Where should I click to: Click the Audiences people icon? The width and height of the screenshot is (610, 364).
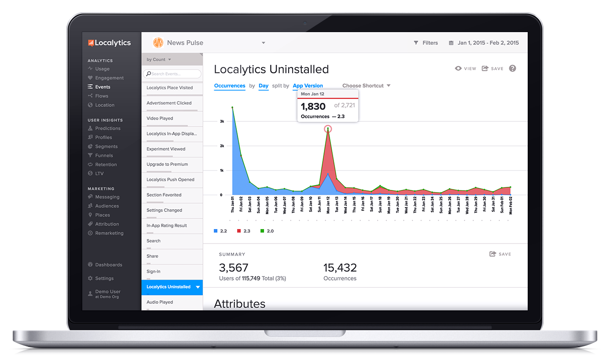pos(90,206)
